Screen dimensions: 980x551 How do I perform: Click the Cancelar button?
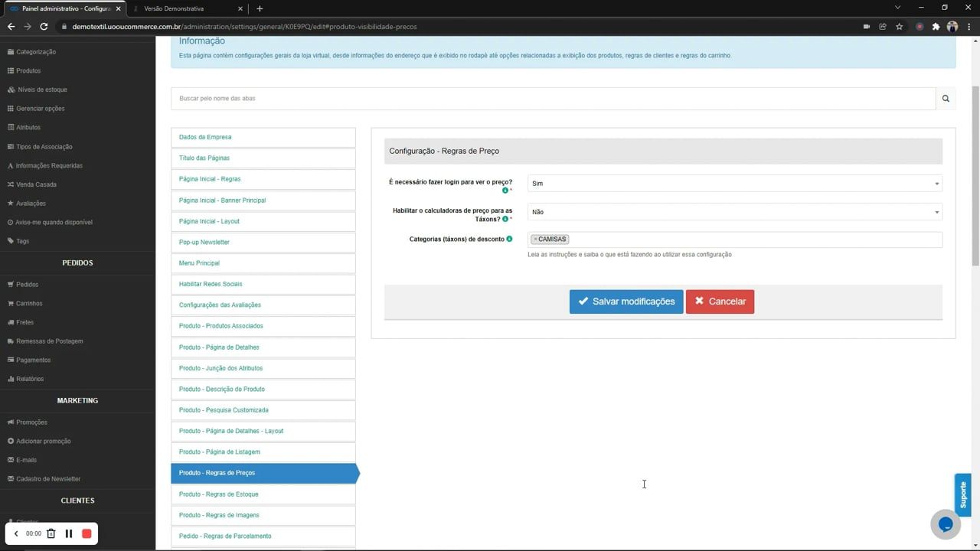(720, 301)
